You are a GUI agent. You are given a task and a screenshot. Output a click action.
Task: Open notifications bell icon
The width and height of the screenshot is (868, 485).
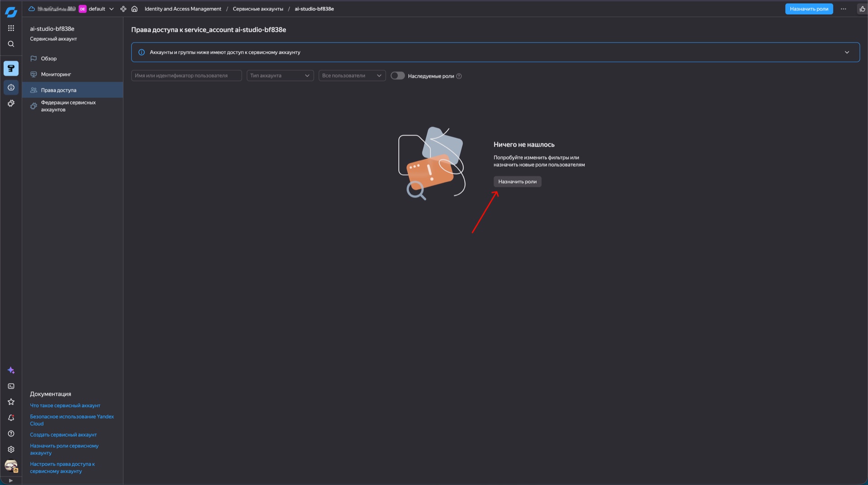click(x=11, y=418)
